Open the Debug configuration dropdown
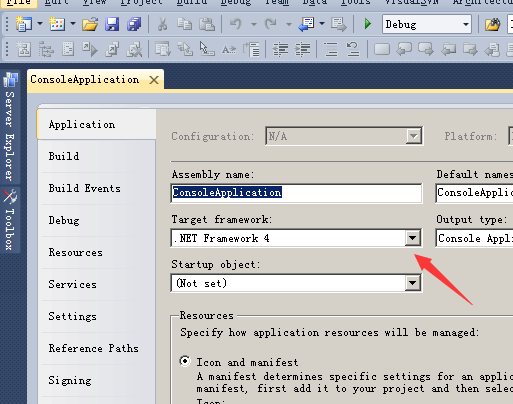 click(427, 24)
